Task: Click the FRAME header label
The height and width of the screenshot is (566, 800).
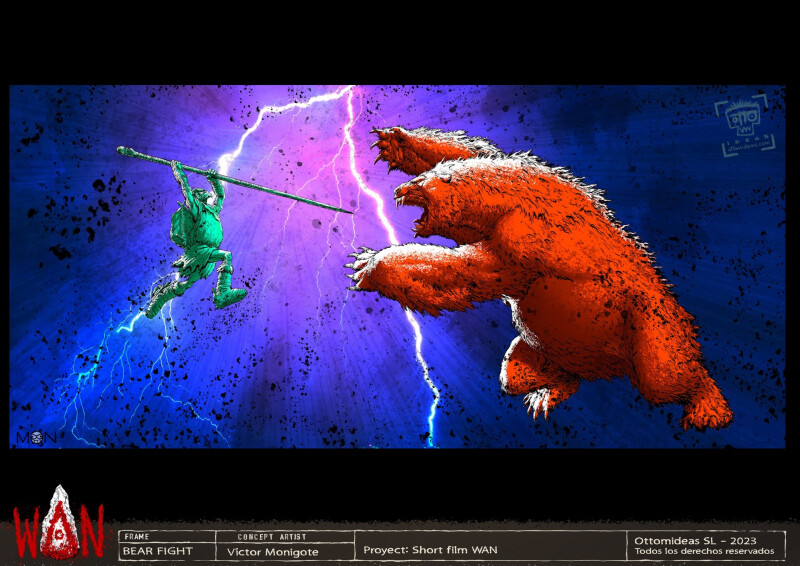Action: point(135,536)
